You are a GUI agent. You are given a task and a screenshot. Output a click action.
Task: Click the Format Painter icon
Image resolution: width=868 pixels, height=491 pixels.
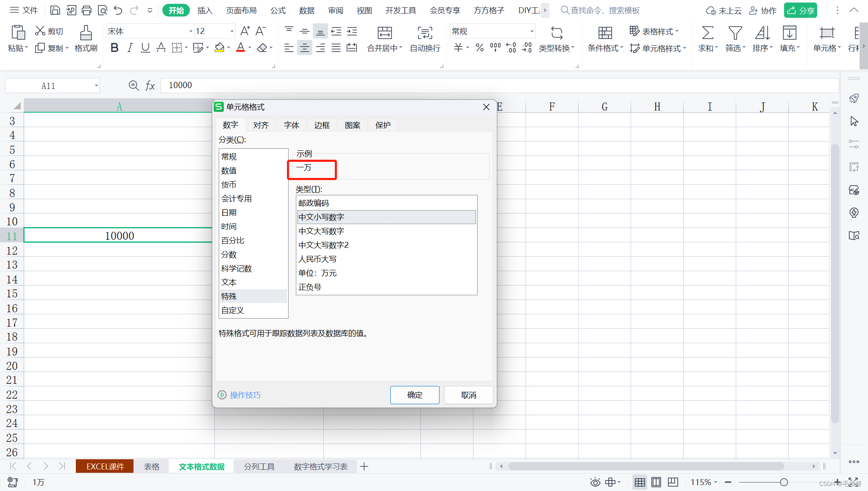tap(86, 33)
